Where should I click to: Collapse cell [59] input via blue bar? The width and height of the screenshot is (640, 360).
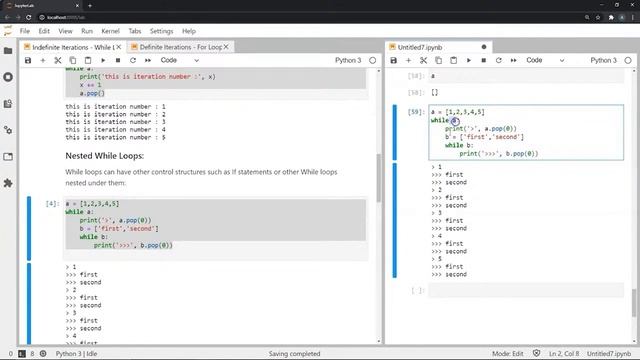point(395,132)
